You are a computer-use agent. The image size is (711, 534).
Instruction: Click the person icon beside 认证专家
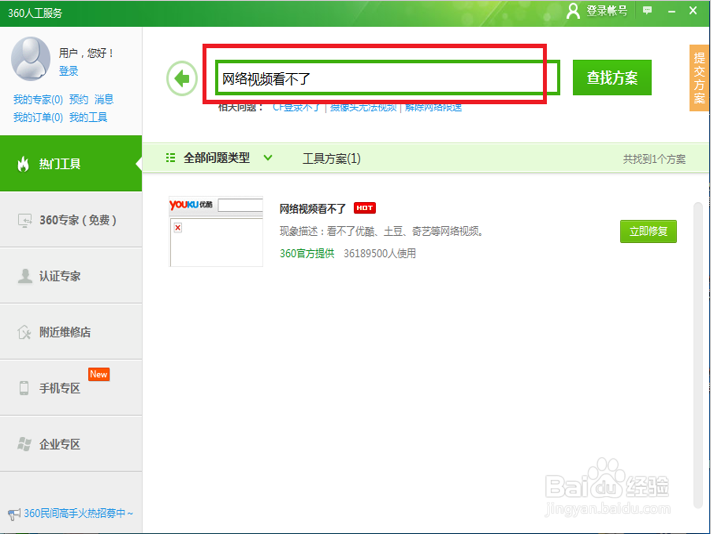pyautogui.click(x=25, y=276)
